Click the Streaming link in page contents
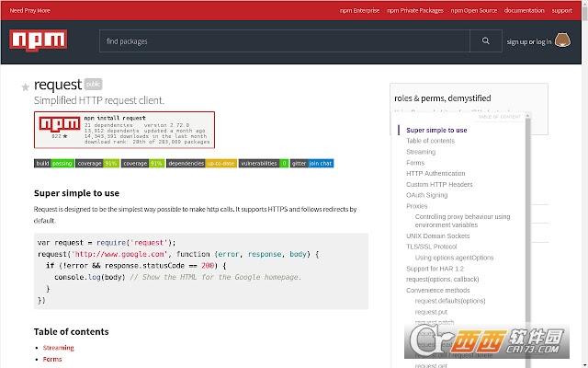 pos(59,348)
